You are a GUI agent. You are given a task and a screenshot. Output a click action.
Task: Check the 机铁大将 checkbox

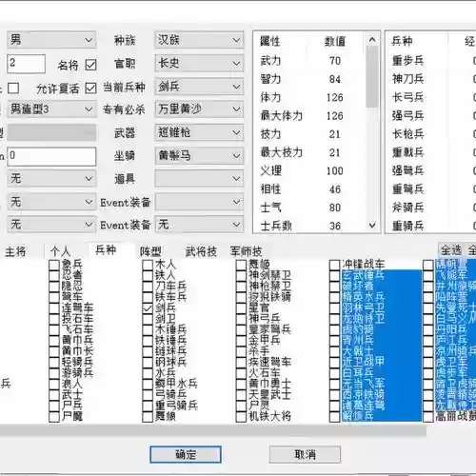click(x=241, y=417)
